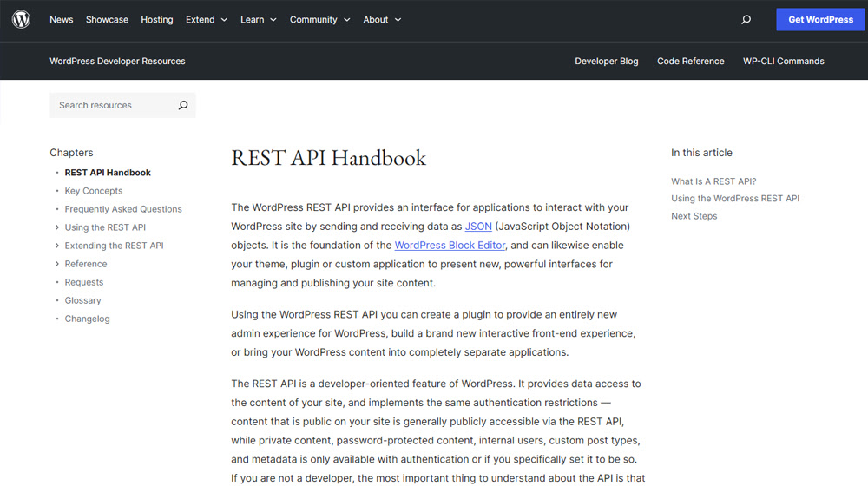Click the magnifier in Search resources box
This screenshot has height=486, width=868.
pos(183,105)
